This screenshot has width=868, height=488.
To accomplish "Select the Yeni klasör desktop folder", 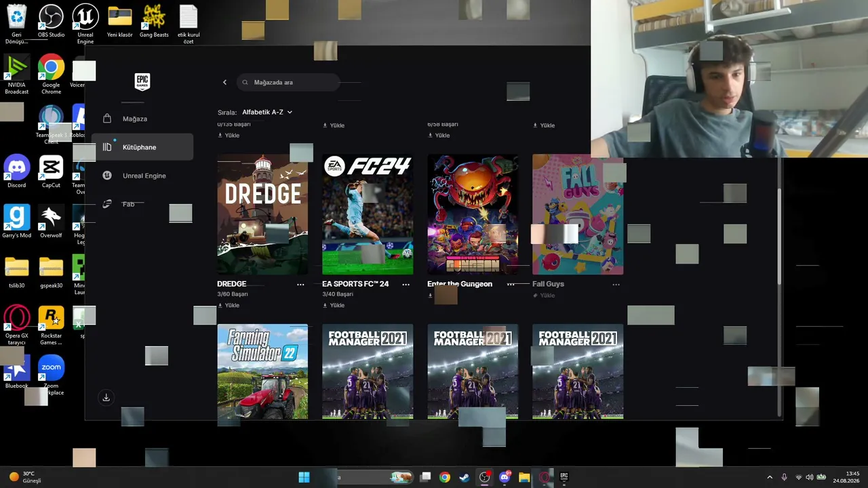I will (x=119, y=21).
